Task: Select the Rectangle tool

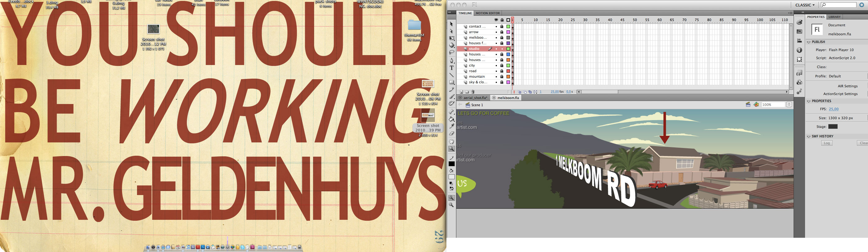Action: coord(452,82)
